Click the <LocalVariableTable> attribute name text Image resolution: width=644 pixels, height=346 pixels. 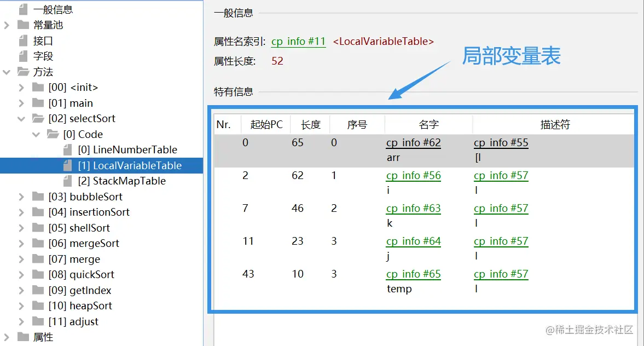pyautogui.click(x=383, y=42)
